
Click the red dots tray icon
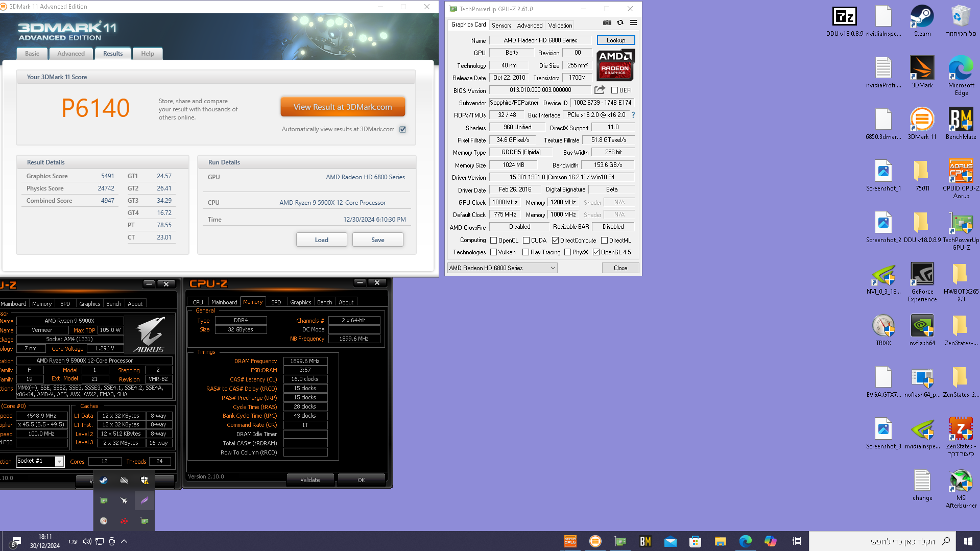pos(124,521)
